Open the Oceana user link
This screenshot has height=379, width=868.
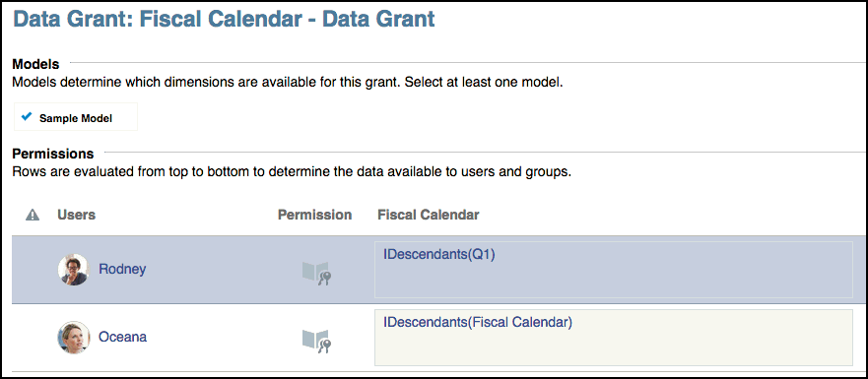[123, 337]
